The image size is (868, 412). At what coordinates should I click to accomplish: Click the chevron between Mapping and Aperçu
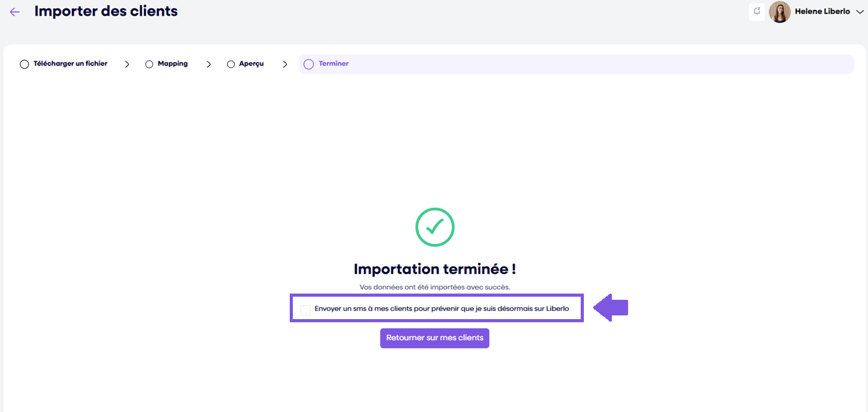[x=209, y=64]
